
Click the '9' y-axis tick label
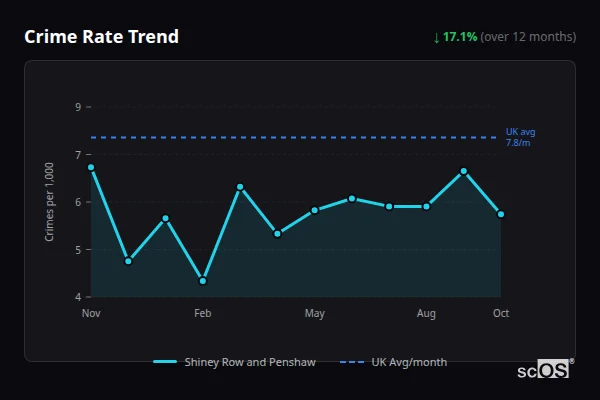(78, 107)
